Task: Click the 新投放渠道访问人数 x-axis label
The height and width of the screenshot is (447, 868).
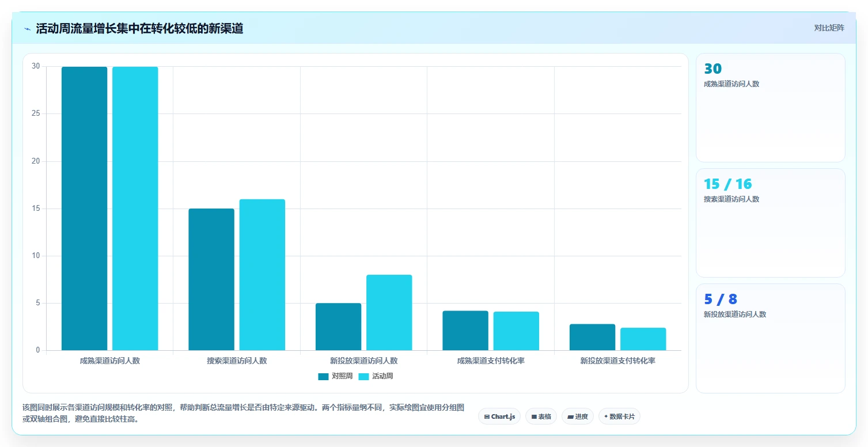Action: pyautogui.click(x=364, y=361)
